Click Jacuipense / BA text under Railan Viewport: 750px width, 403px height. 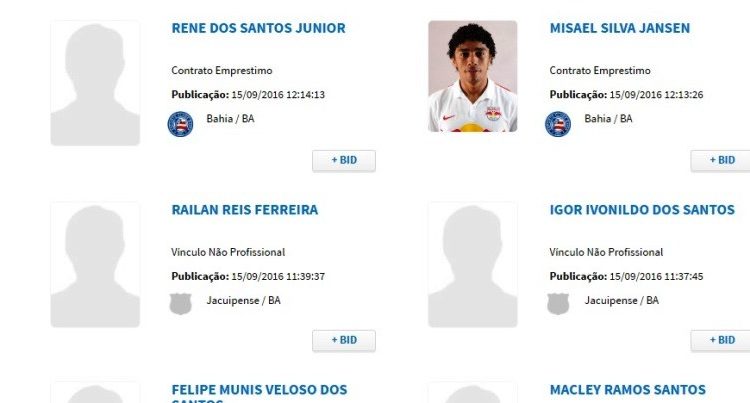pos(243,300)
